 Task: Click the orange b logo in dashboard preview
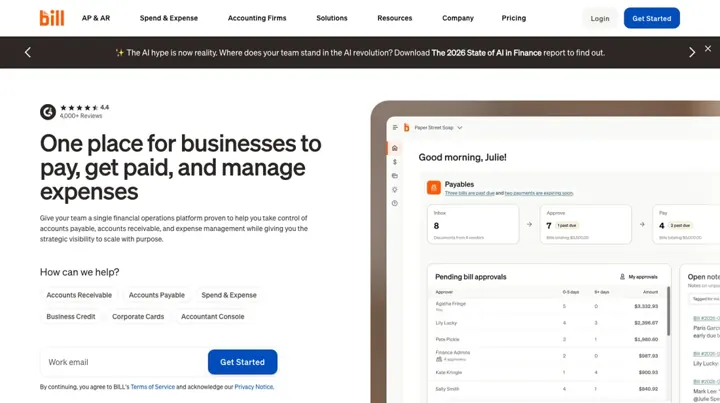click(406, 128)
